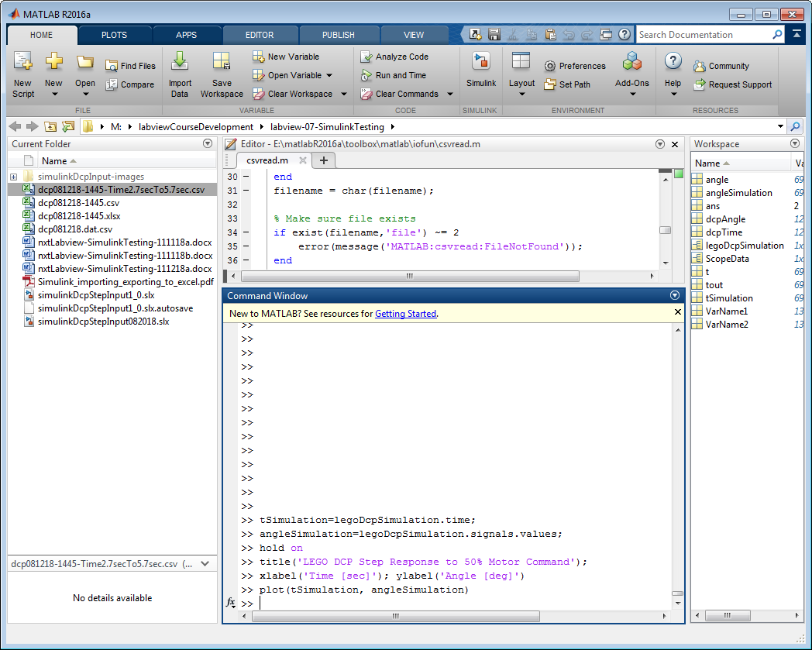Image resolution: width=812 pixels, height=650 pixels.
Task: Close the Editor panel
Action: pos(675,144)
